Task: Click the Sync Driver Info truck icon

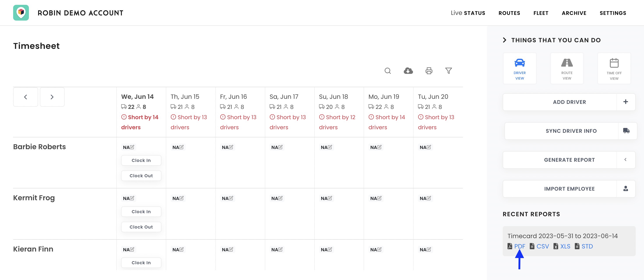Action: click(x=626, y=131)
